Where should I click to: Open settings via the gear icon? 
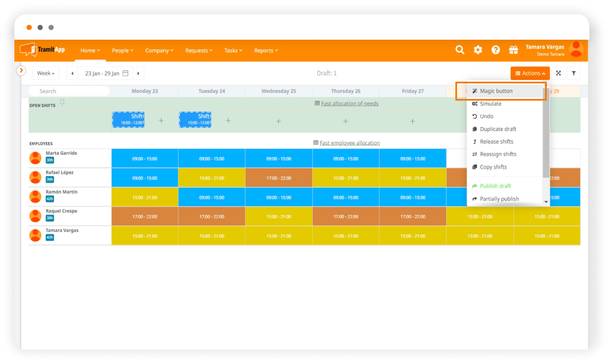[478, 50]
